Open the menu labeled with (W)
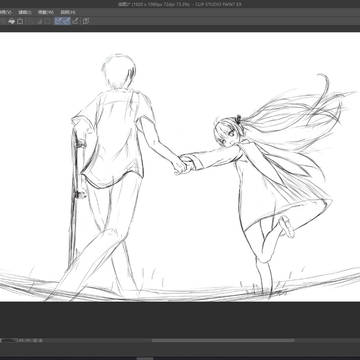 [46, 12]
